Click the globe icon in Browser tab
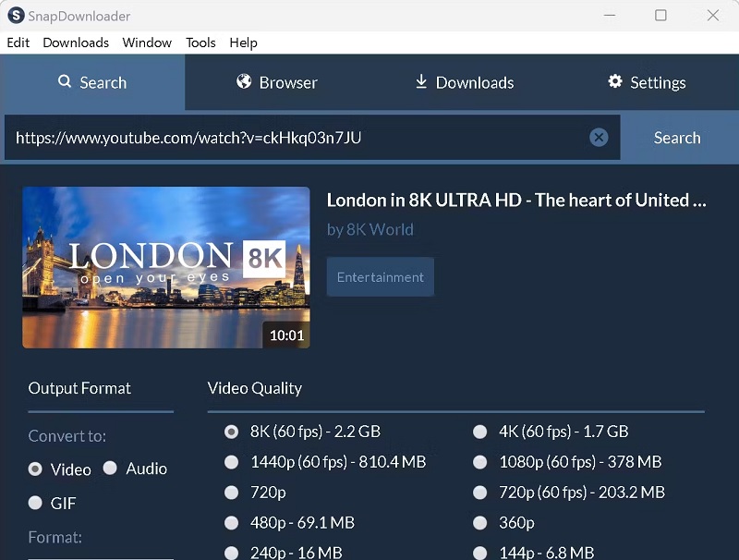The height and width of the screenshot is (560, 739). 244,81
